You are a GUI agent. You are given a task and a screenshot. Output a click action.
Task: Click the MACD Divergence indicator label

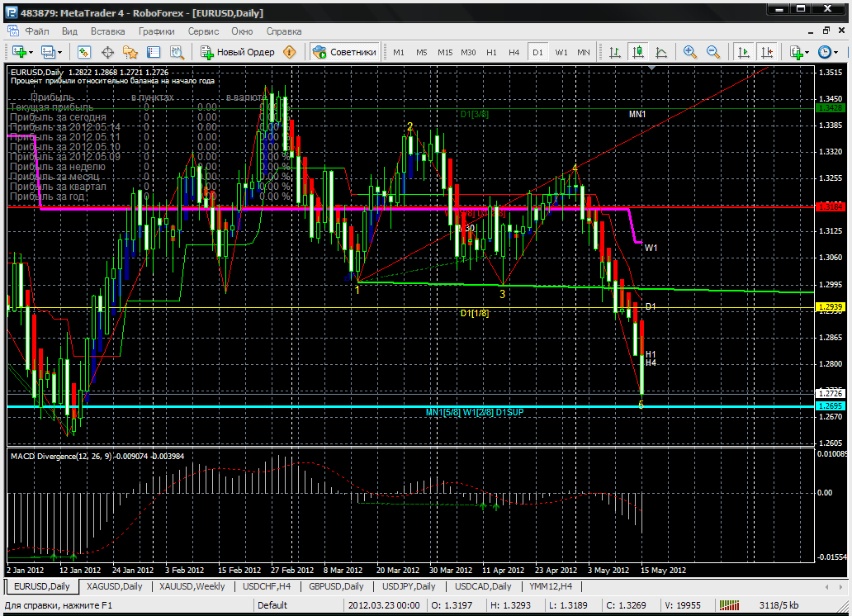click(x=97, y=456)
